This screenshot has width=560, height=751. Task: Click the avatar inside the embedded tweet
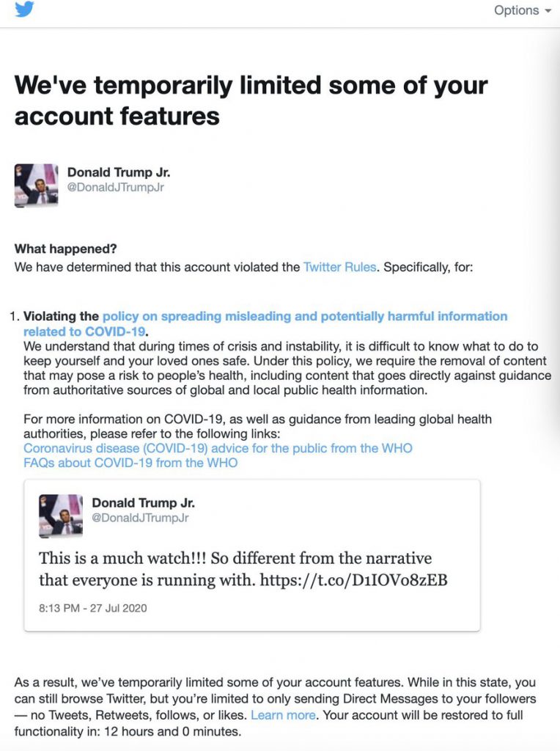click(x=61, y=516)
